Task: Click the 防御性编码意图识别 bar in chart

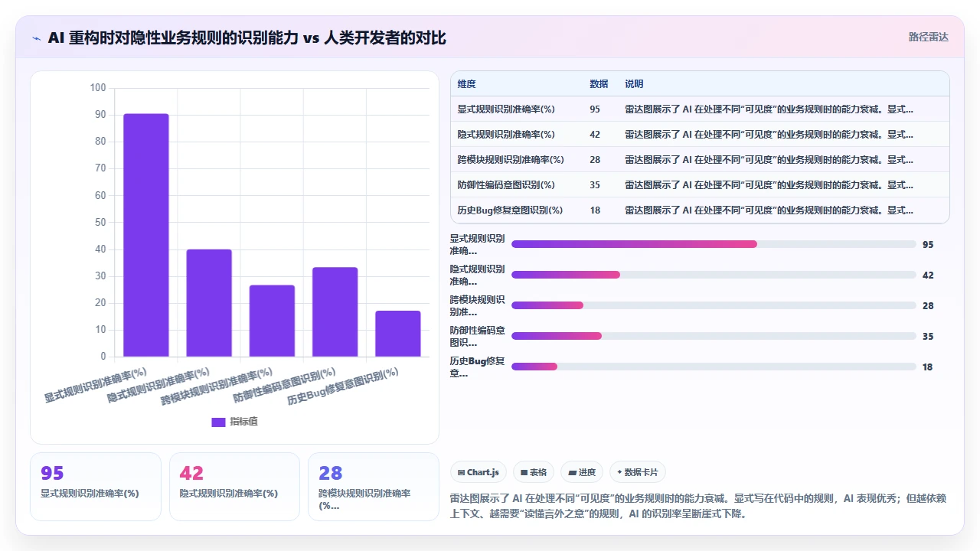Action: coord(335,311)
